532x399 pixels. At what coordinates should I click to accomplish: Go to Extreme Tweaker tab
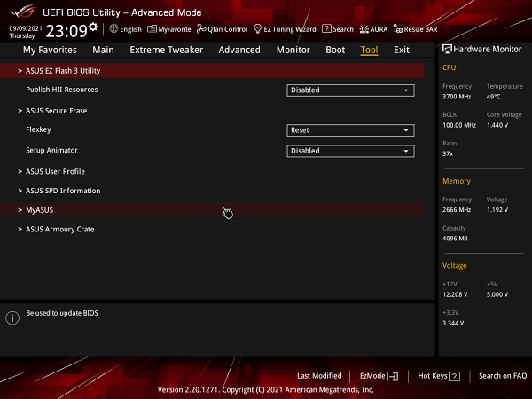[167, 50]
